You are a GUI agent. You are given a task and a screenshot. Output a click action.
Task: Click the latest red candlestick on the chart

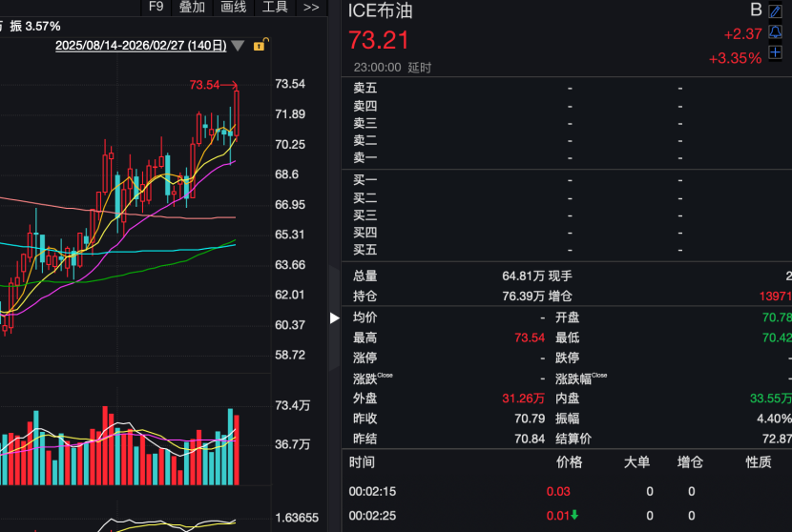(x=236, y=113)
